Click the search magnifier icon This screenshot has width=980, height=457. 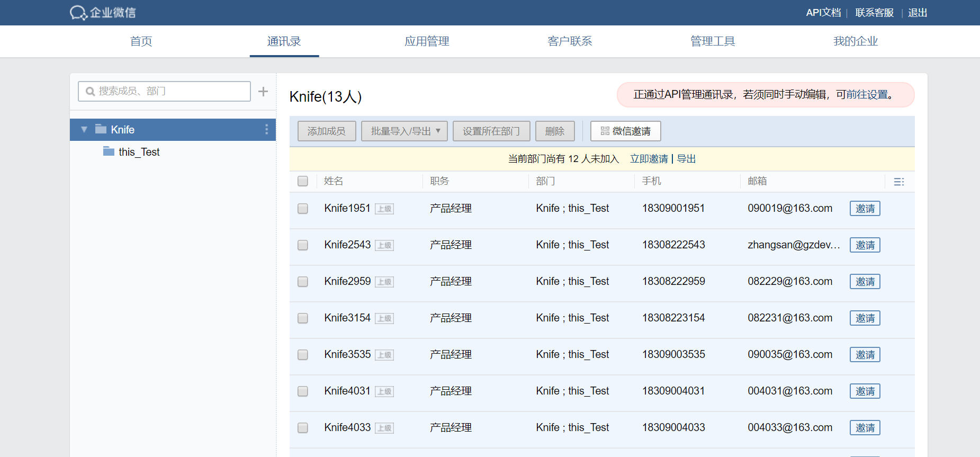(x=91, y=92)
